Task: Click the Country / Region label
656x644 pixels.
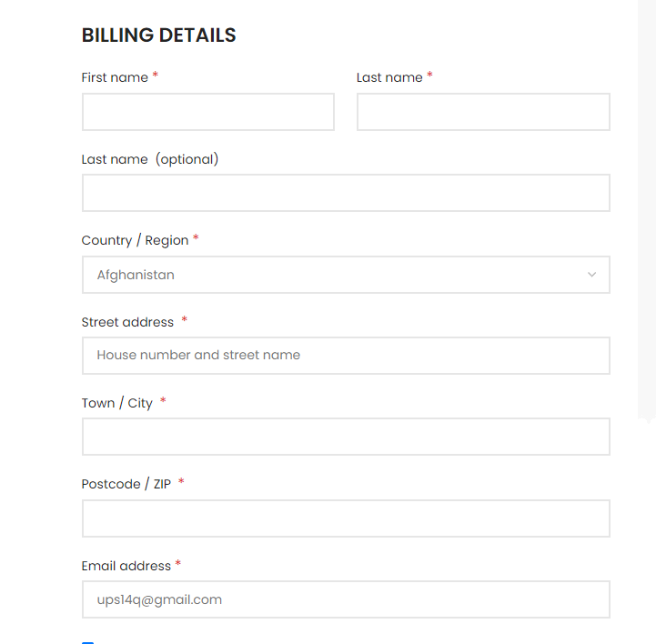Action: tap(135, 241)
